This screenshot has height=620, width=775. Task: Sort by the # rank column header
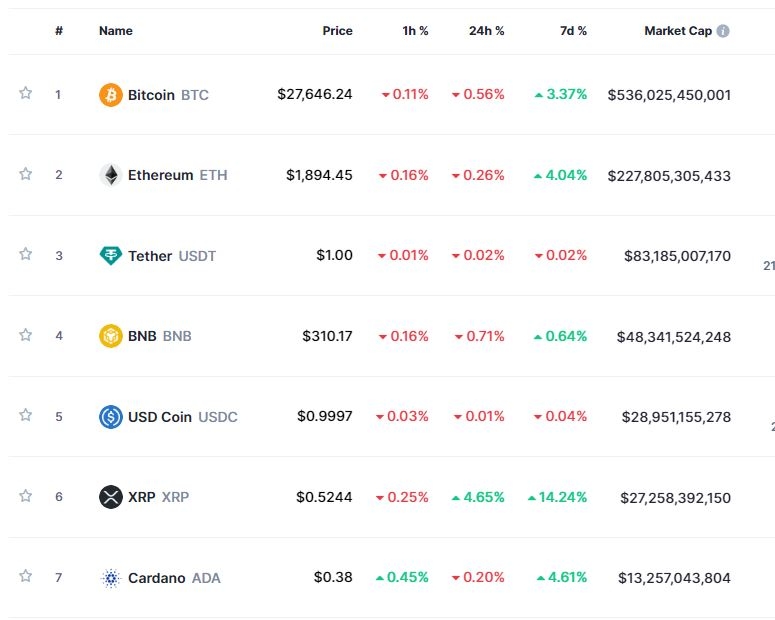(59, 31)
